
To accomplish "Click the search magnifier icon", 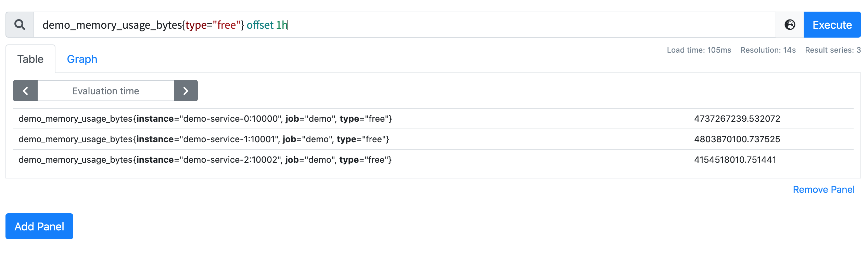I will coord(20,25).
